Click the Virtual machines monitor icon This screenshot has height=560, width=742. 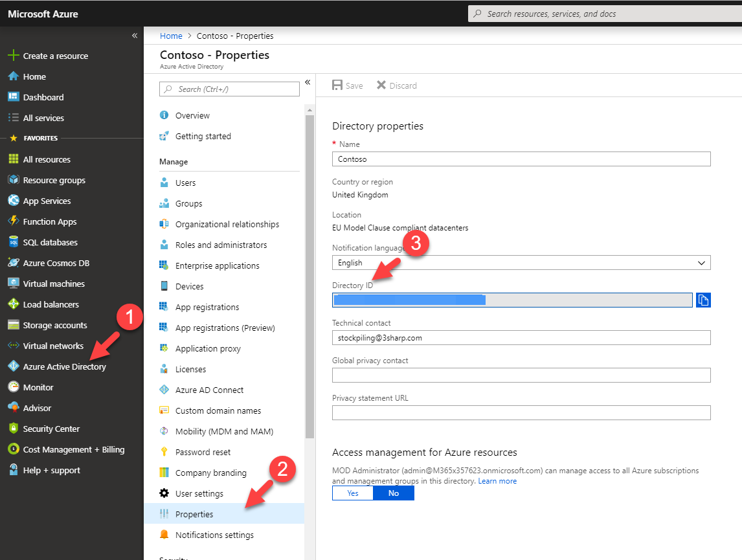13,284
